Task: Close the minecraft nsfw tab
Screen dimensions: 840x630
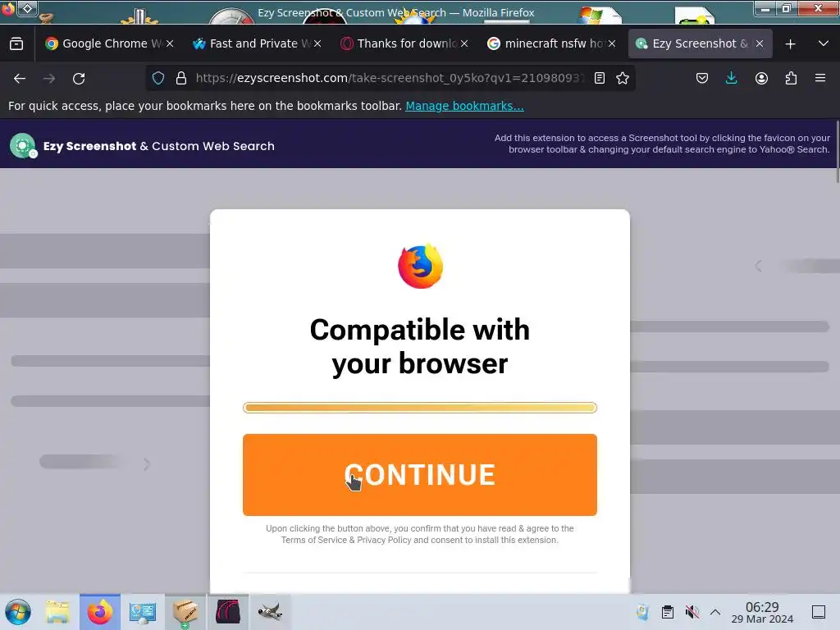Action: pyautogui.click(x=612, y=43)
